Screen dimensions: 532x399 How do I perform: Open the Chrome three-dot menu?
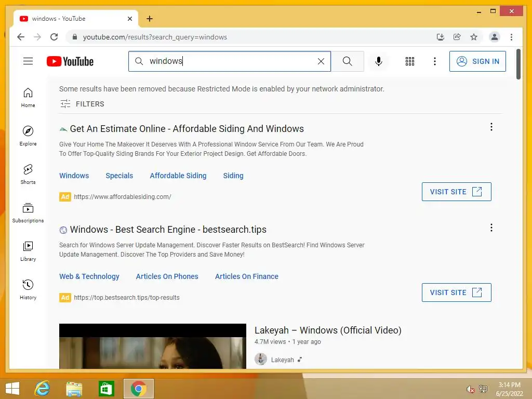pos(511,37)
